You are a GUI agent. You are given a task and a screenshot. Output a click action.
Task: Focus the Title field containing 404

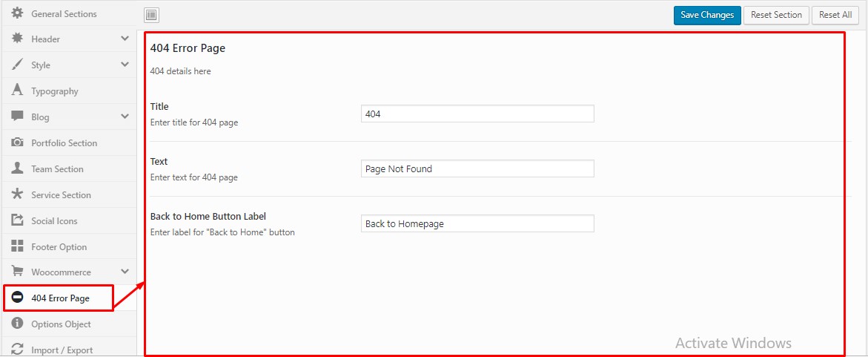point(477,114)
